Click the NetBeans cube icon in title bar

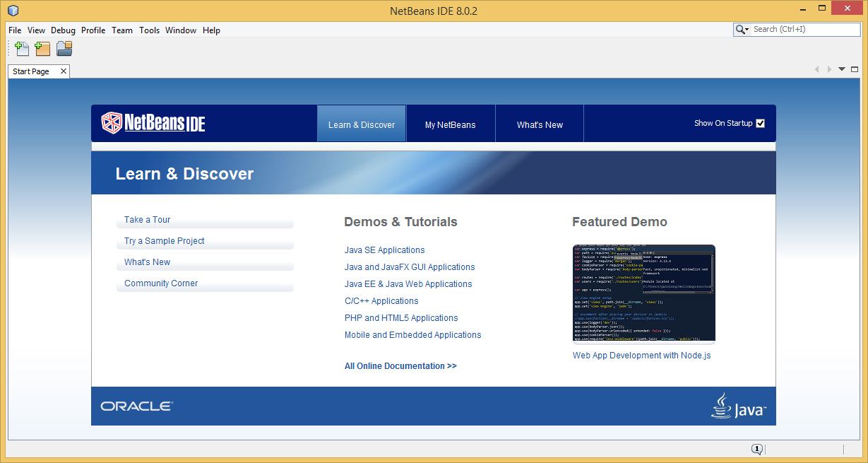13,11
